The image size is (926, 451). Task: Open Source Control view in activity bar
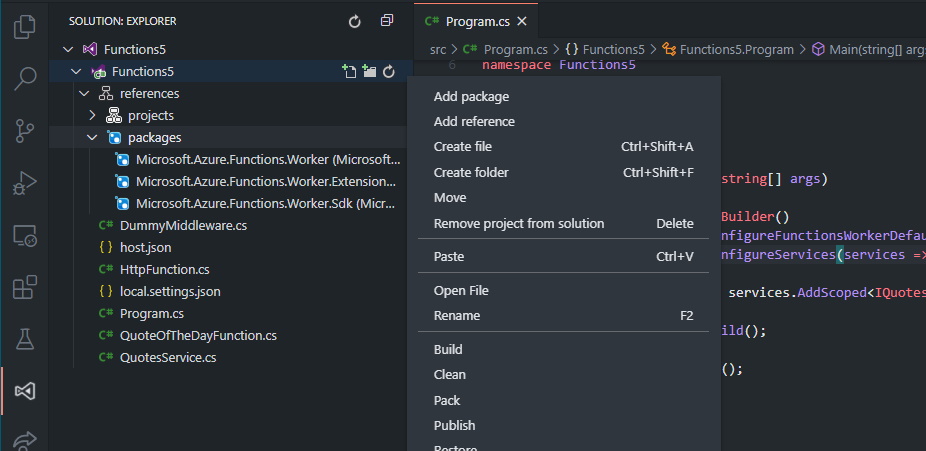coord(24,130)
